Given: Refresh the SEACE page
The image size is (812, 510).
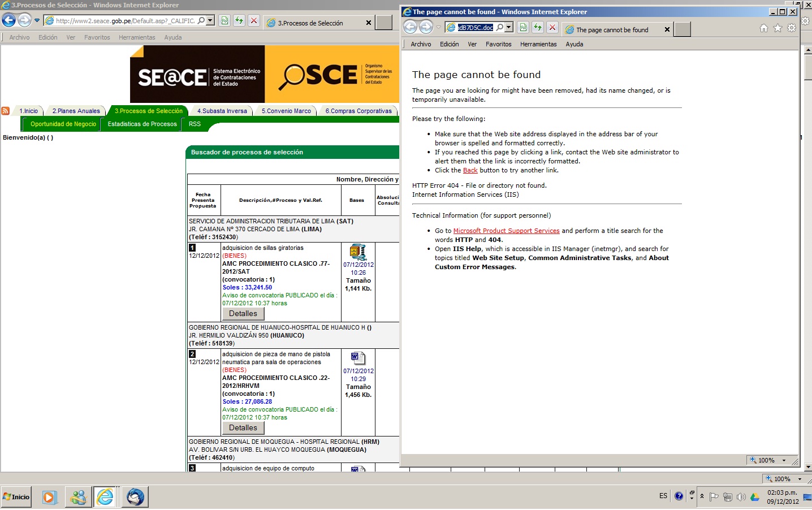Looking at the screenshot, I should pyautogui.click(x=239, y=20).
